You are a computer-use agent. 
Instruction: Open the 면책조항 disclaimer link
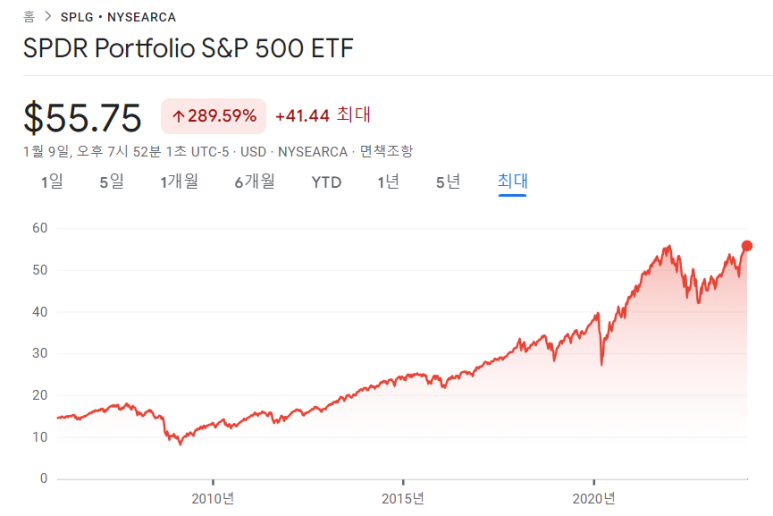pyautogui.click(x=386, y=151)
